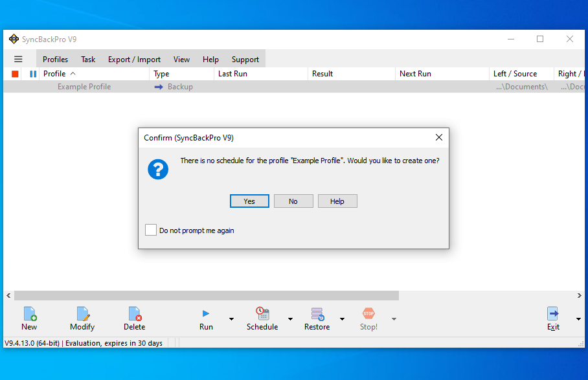Viewport: 588px width, 380px height.
Task: Open the Support menu
Action: click(245, 59)
